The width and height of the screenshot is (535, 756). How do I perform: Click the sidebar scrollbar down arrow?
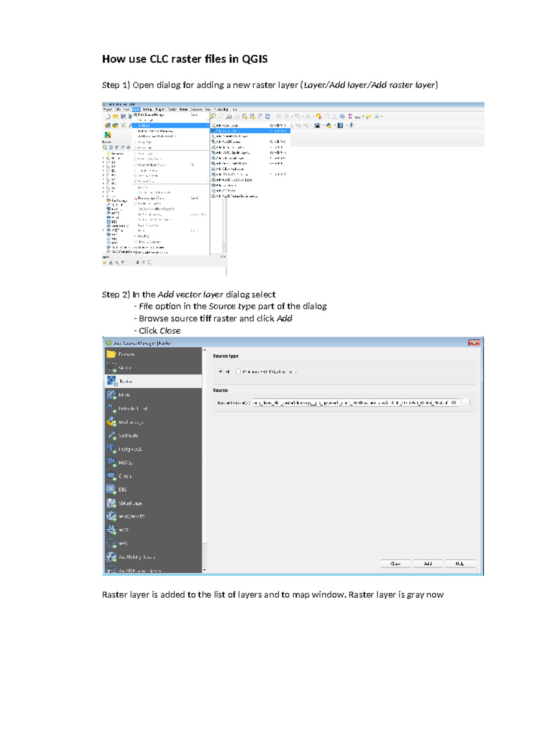coord(205,570)
